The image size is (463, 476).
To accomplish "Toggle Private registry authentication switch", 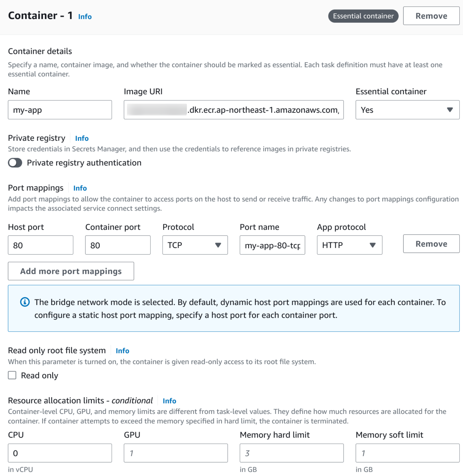I will coord(15,163).
